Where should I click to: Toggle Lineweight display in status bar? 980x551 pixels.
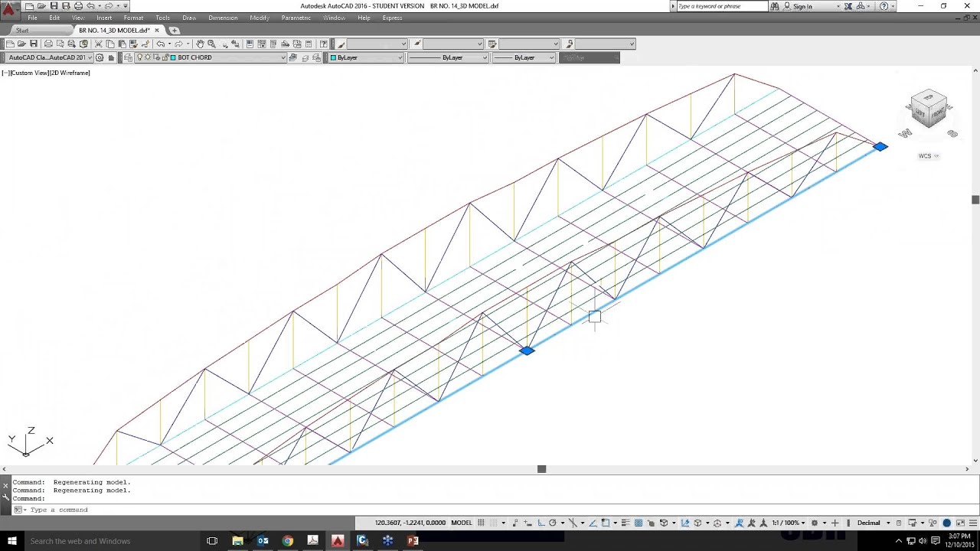(626, 523)
